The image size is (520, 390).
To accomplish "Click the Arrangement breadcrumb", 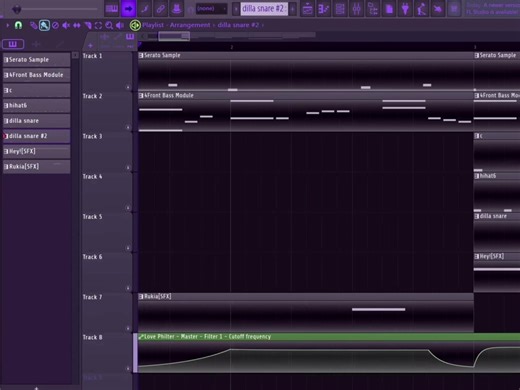I will (x=190, y=25).
